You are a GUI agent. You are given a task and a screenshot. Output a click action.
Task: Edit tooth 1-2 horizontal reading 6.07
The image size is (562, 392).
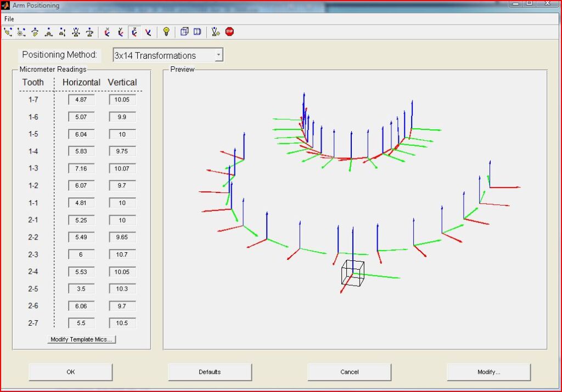[x=81, y=185]
